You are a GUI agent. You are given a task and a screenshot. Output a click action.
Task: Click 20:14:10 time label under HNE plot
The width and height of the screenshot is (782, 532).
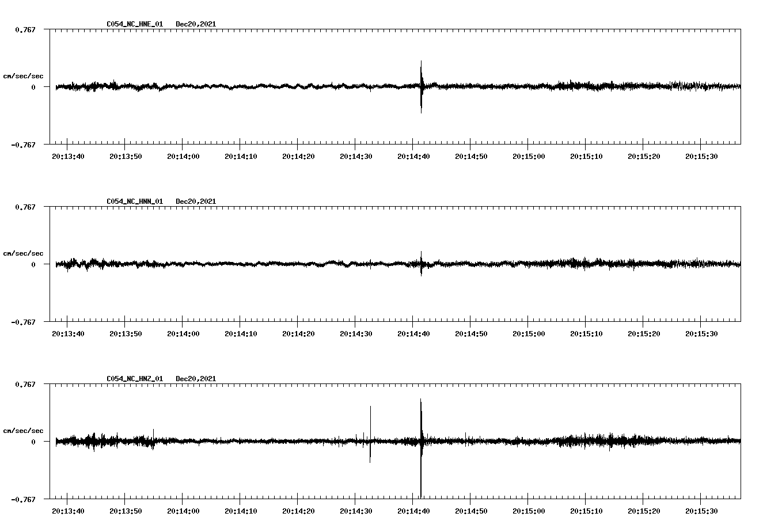point(241,156)
